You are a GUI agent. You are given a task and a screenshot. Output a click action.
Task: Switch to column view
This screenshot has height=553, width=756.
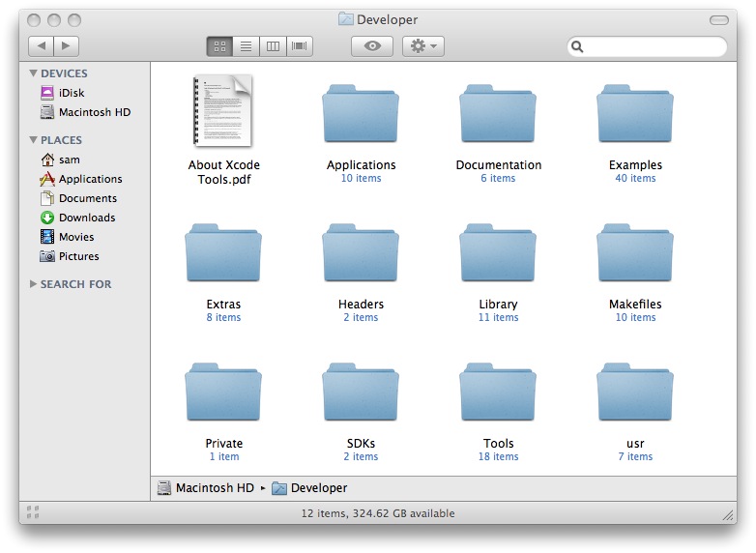coord(273,46)
